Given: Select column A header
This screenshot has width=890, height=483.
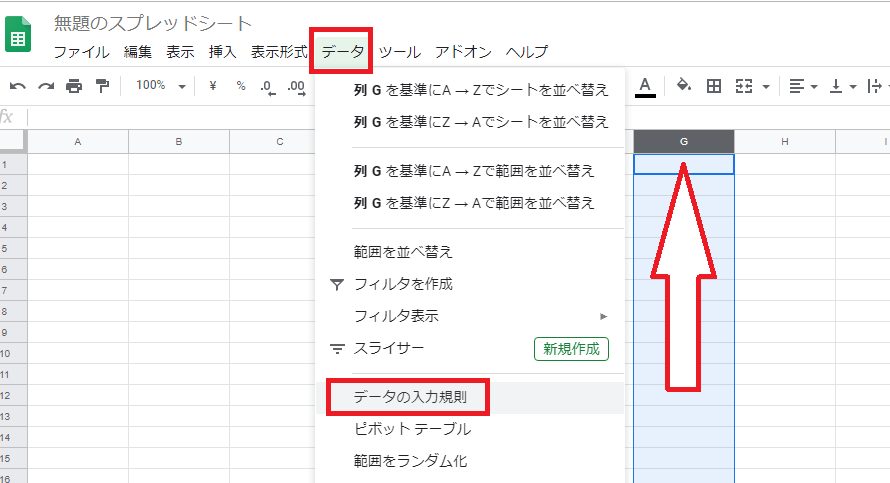Looking at the screenshot, I should [x=78, y=142].
